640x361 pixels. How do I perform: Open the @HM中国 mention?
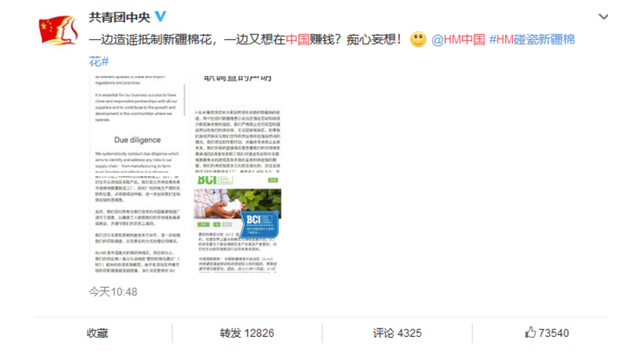[x=458, y=40]
